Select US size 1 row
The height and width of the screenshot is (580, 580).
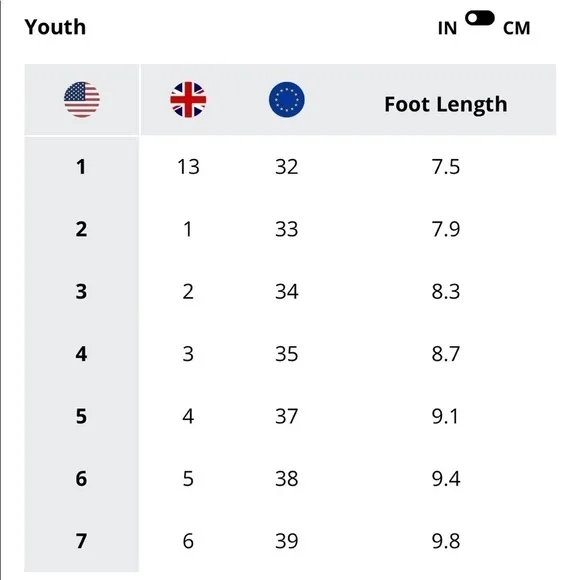click(x=290, y=167)
